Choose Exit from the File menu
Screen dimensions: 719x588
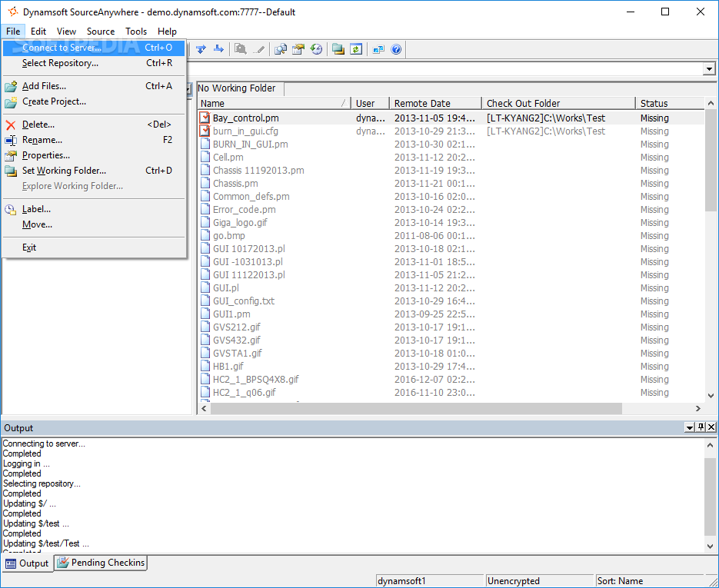(94, 247)
